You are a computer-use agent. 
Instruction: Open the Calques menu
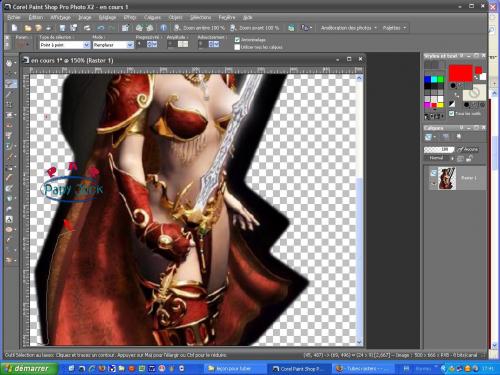tap(152, 17)
